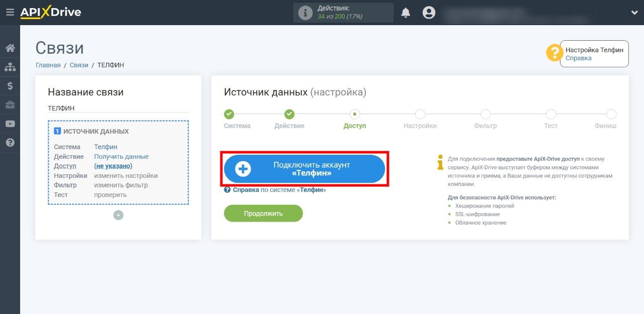Open the user profile avatar icon
The height and width of the screenshot is (314, 644).
coord(429,13)
